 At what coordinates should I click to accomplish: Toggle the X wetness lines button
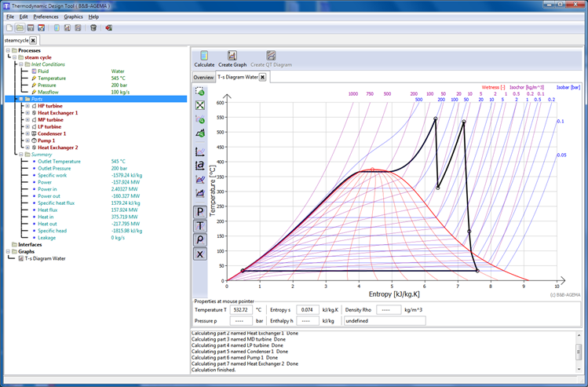point(200,254)
